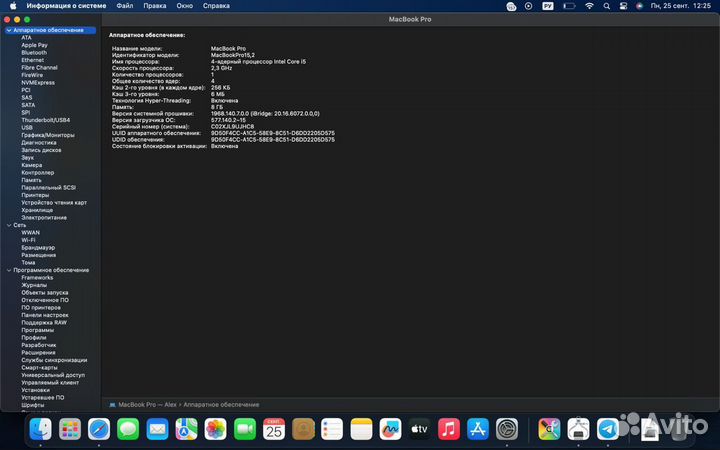This screenshot has width=720, height=450.
Task: Open System Settings gear in dock
Action: (507, 429)
